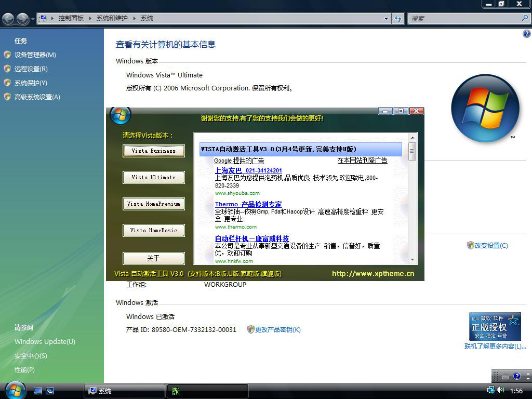Expand the 系统和维护 breadcrumb arrow
Image resolution: width=532 pixels, height=399 pixels.
pyautogui.click(x=134, y=18)
